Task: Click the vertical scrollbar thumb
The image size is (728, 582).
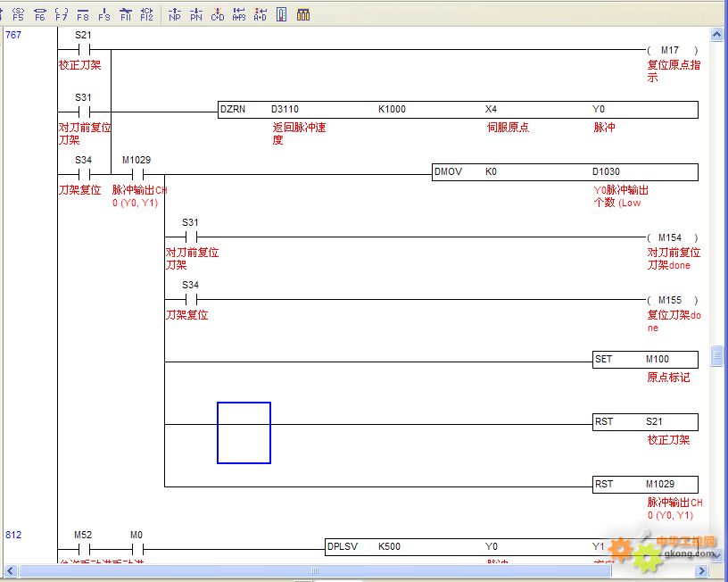Action: tap(716, 355)
